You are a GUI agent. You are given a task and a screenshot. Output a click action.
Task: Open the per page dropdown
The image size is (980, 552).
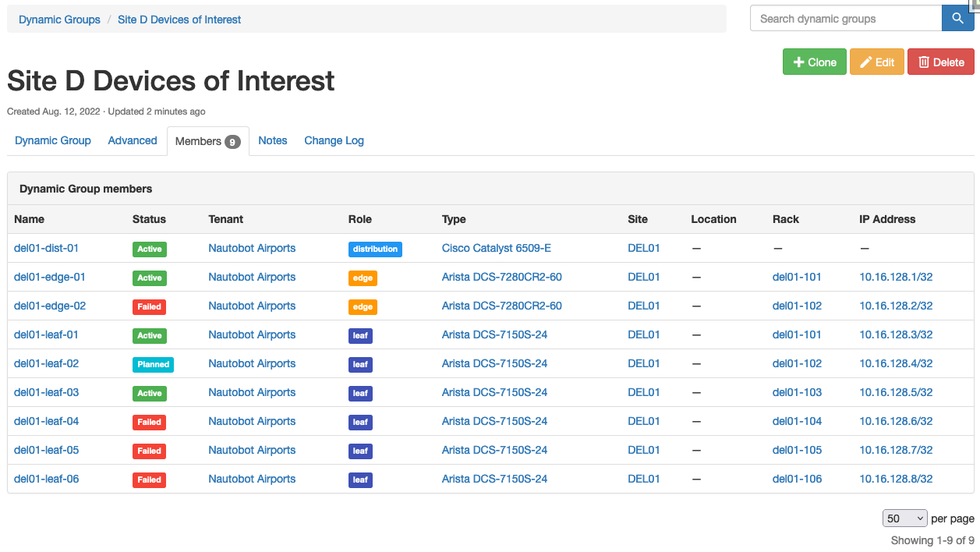coord(904,518)
